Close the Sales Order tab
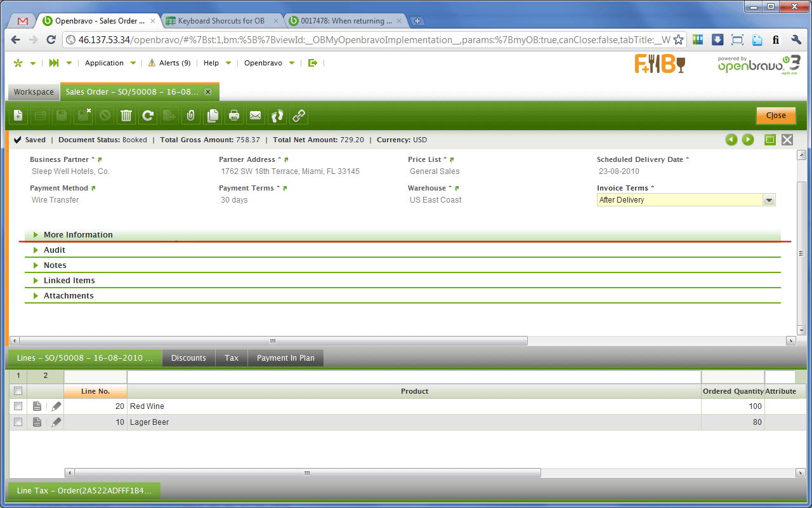Screen dimensions: 812x508 [207, 92]
